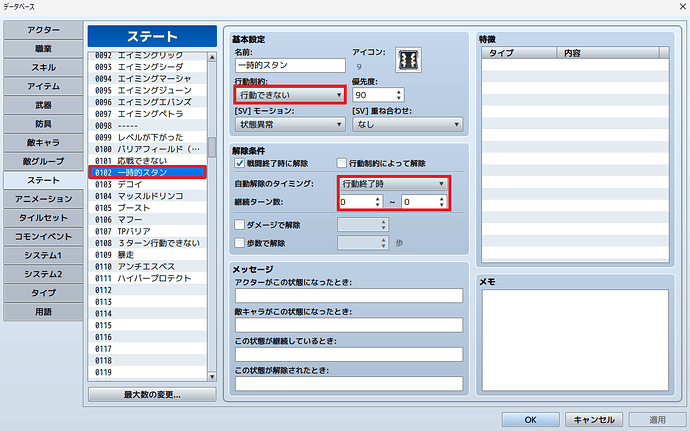Image resolution: width=690 pixels, height=431 pixels.
Task: Switch to システム2 tab
Action: coord(43,274)
